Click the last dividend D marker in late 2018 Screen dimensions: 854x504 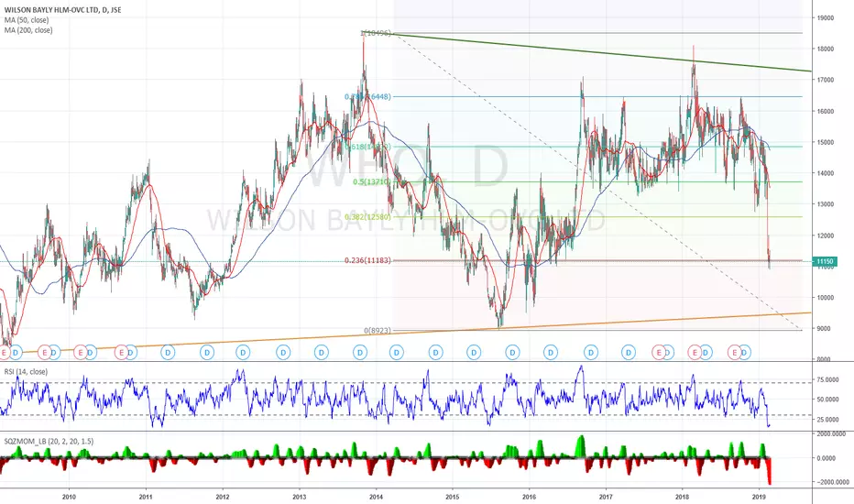745,353
